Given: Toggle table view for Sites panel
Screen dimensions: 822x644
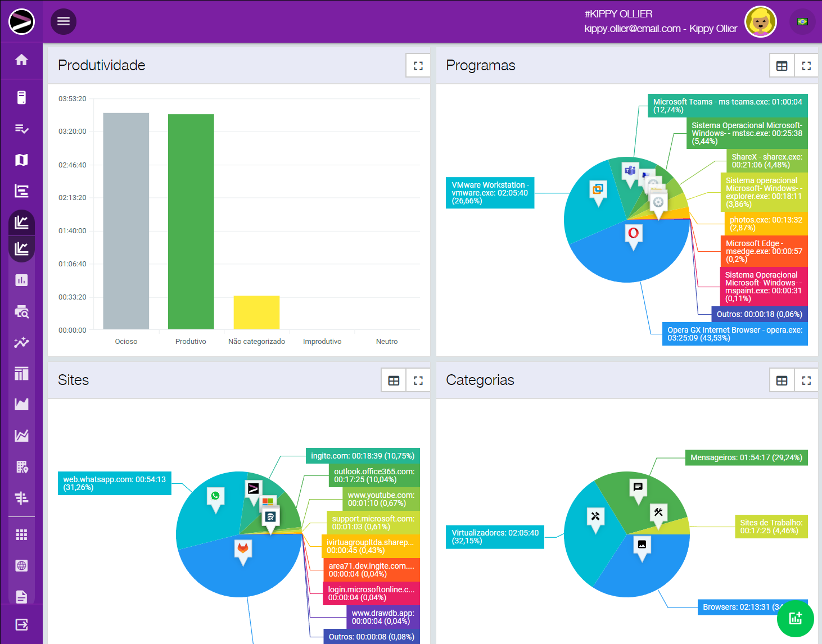Looking at the screenshot, I should coord(394,380).
